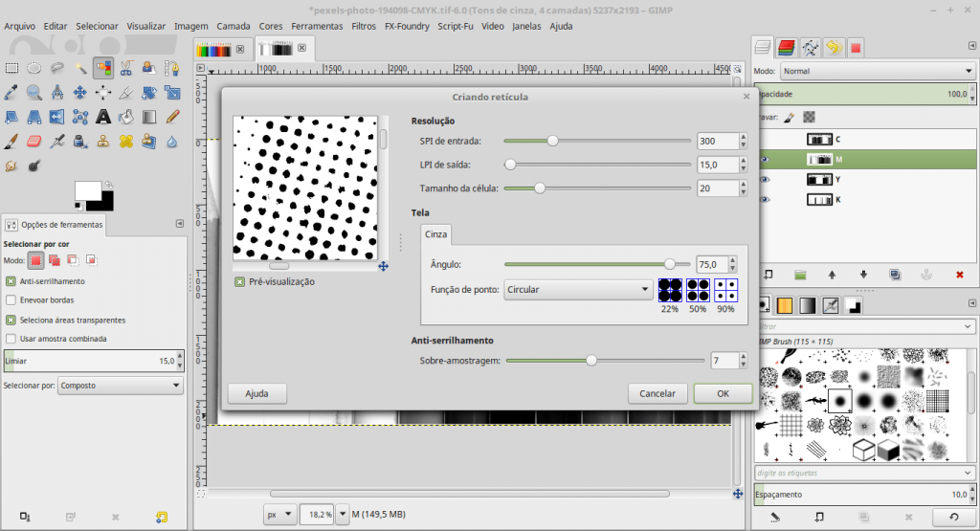
Task: Enable the Enevoar bordas checkbox
Action: click(11, 299)
